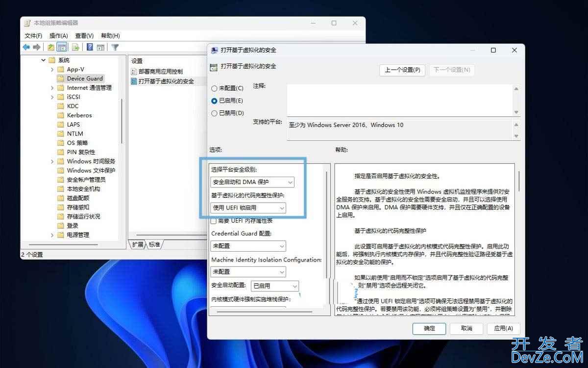The height and width of the screenshot is (368, 588).
Task: Click the Back arrow in the editor toolbar
Action: click(26, 47)
